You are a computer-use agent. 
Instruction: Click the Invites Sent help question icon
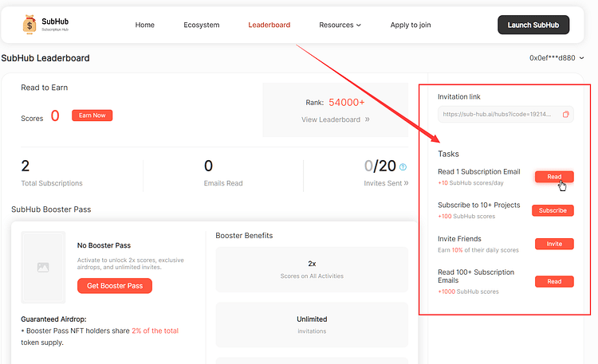click(x=403, y=167)
